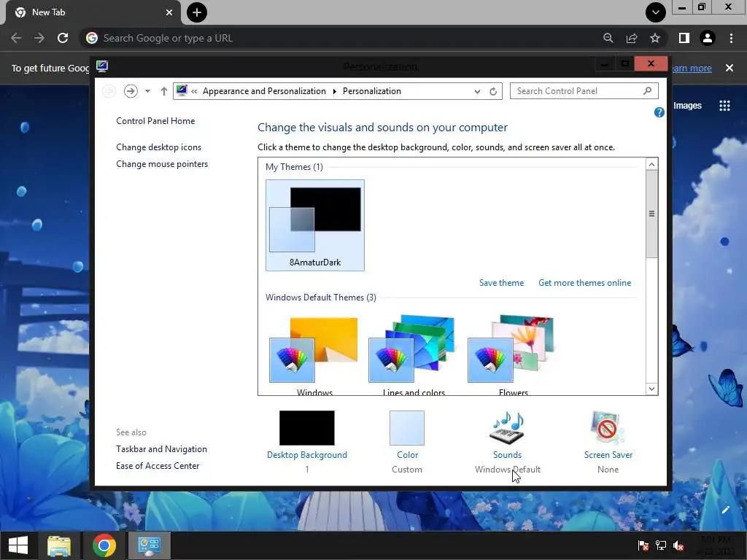
Task: Go to Control Panel Home
Action: [155, 121]
